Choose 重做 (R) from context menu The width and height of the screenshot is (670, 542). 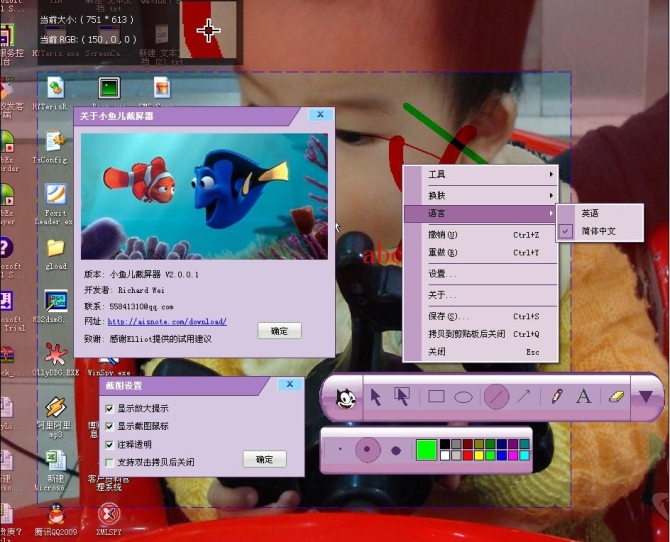(x=481, y=253)
